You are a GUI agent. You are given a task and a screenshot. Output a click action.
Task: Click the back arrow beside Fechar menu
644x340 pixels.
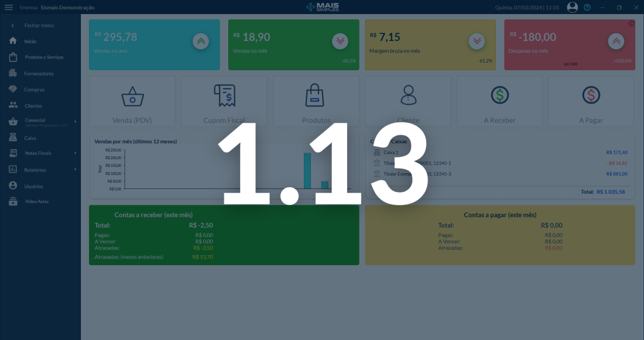(13, 26)
